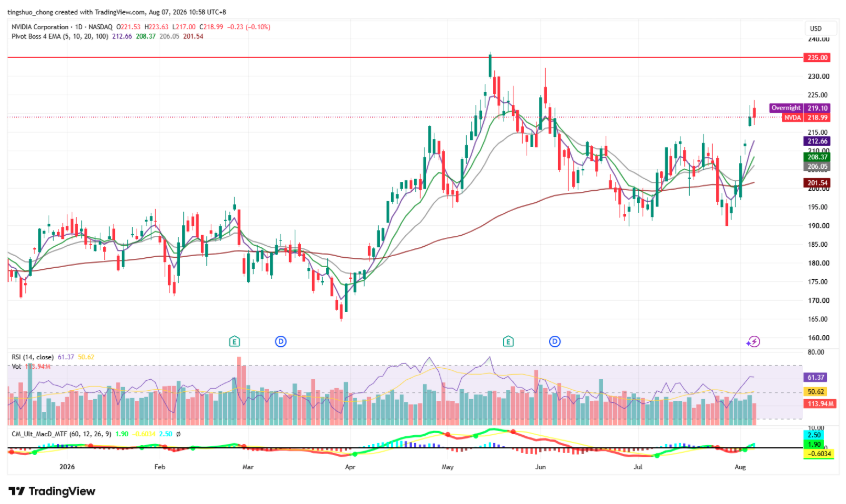The image size is (846, 504).
Task: Click the green 208.37 EMA axis tag
Action: coord(816,157)
